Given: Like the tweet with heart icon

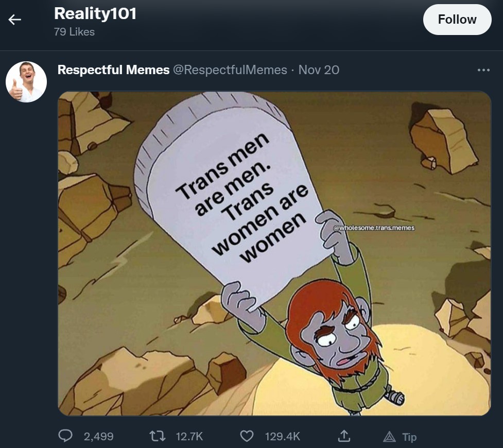Looking at the screenshot, I should click(x=247, y=436).
